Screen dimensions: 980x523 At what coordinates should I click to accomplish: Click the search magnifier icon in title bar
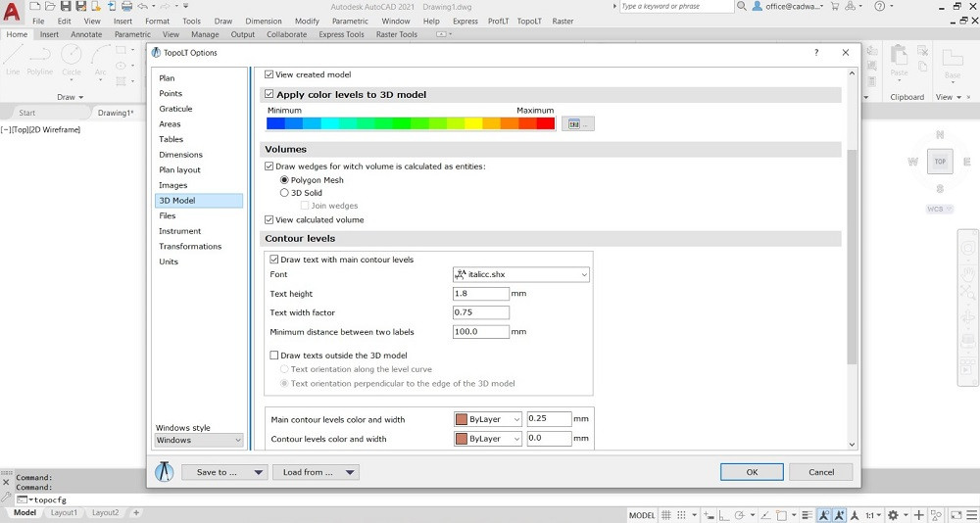tap(742, 6)
